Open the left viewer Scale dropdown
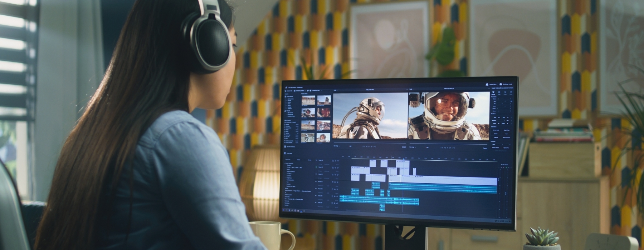 click(336, 90)
